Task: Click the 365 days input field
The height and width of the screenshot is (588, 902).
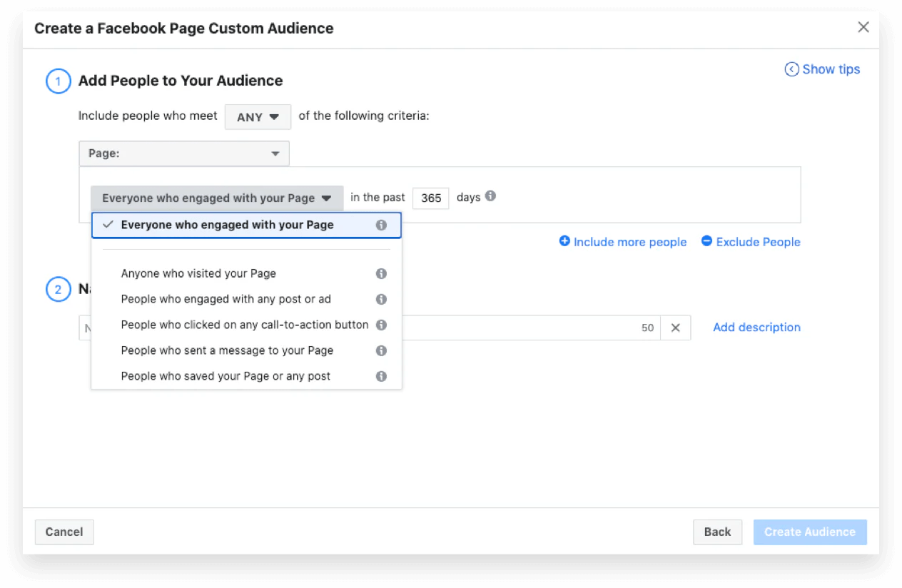Action: [431, 198]
